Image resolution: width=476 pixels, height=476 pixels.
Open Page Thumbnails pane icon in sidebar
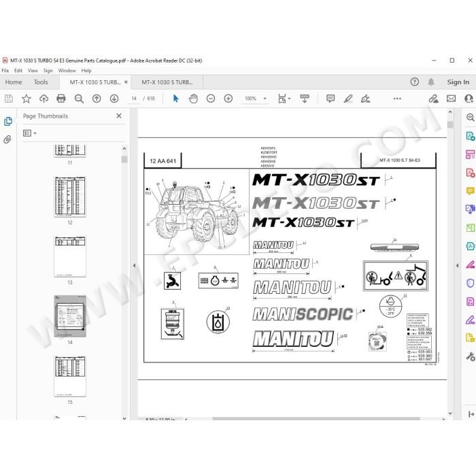[8, 121]
